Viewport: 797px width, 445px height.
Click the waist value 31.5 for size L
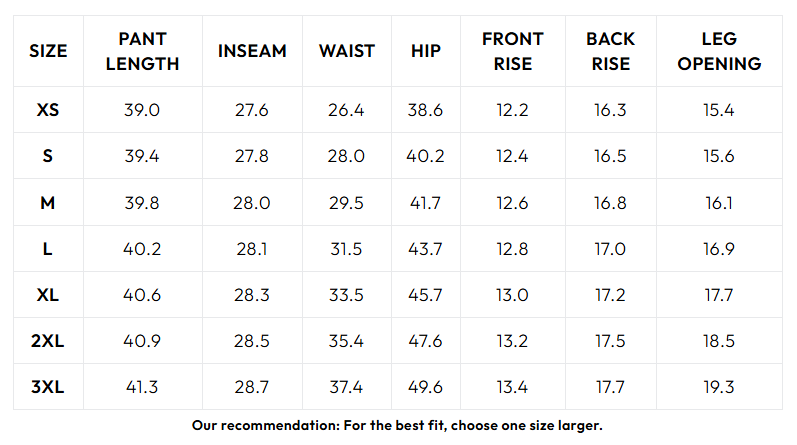346,249
